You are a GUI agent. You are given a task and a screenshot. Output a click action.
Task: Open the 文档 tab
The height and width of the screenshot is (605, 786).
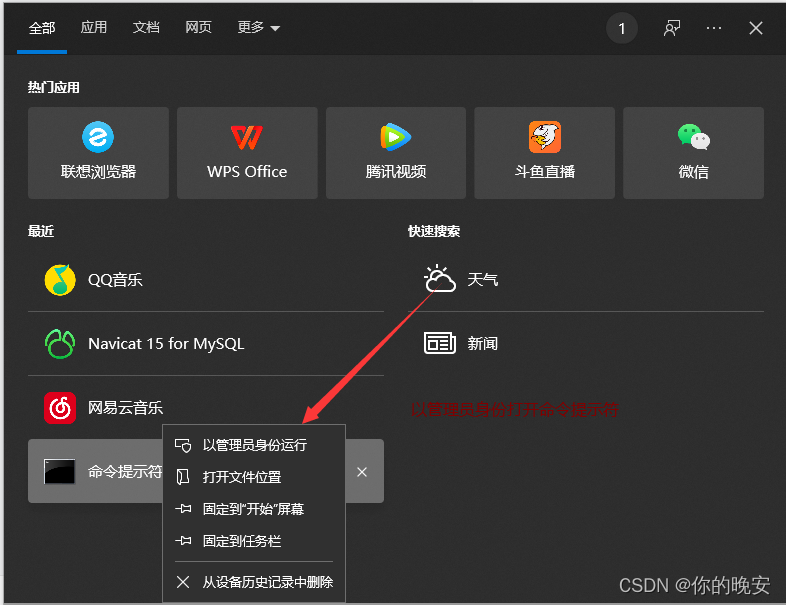click(146, 28)
